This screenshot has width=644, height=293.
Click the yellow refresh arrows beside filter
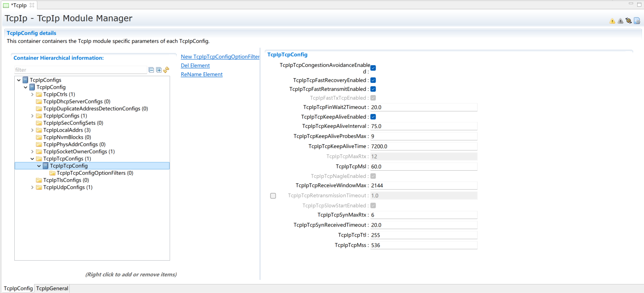point(166,70)
